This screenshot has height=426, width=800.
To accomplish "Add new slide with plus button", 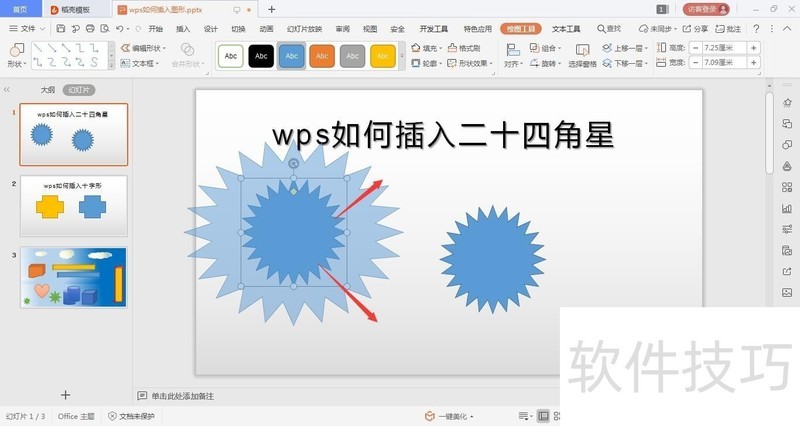I will click(x=66, y=394).
